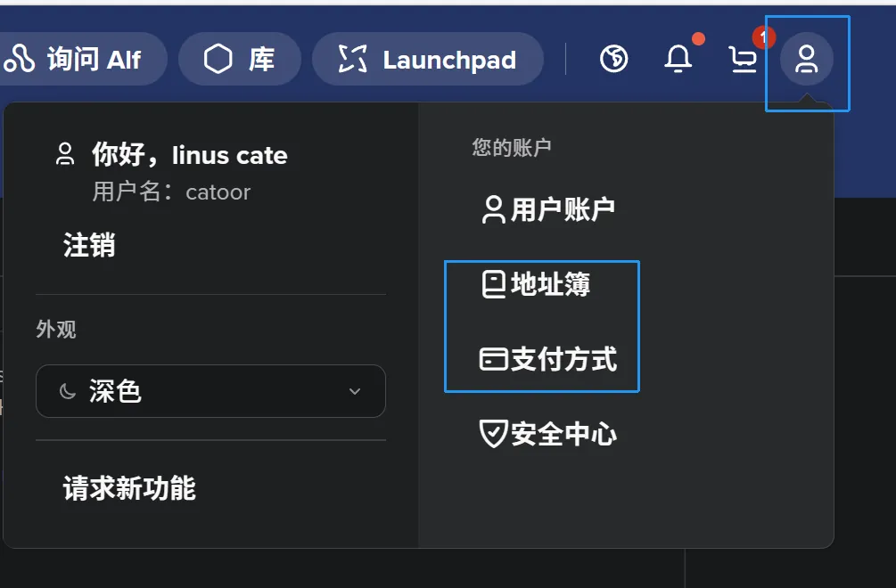This screenshot has width=896, height=588.
Task: Click the person icon beside 用户账户
Action: click(493, 209)
